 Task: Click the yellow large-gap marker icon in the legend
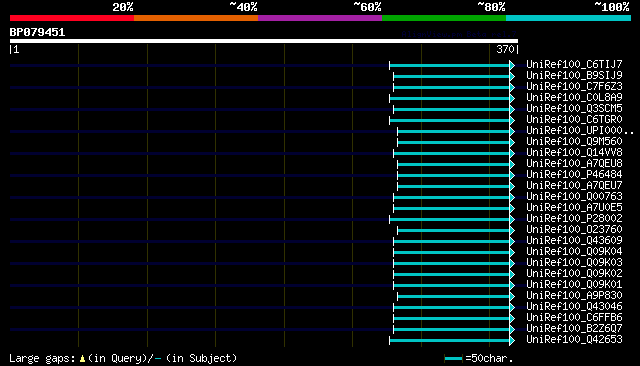coord(82,359)
